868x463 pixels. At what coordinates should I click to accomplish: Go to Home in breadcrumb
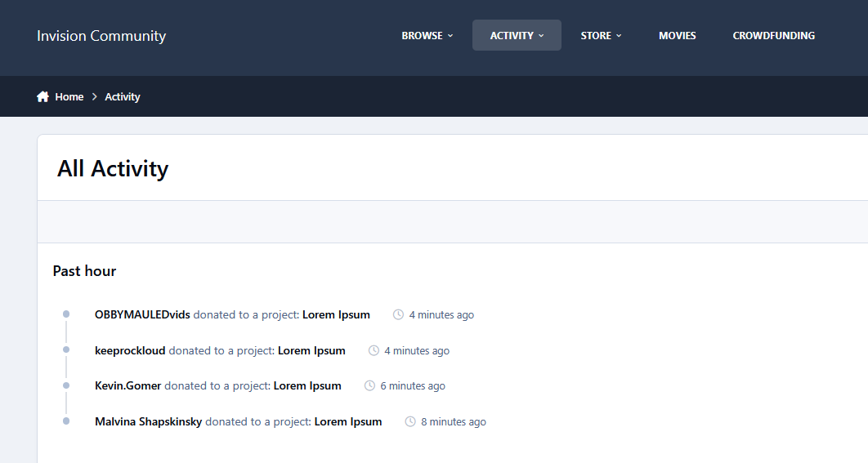point(69,97)
